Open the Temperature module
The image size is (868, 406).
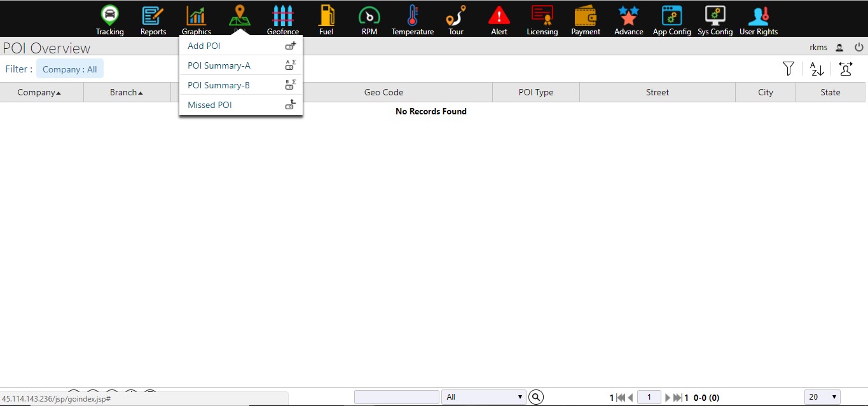(x=413, y=20)
